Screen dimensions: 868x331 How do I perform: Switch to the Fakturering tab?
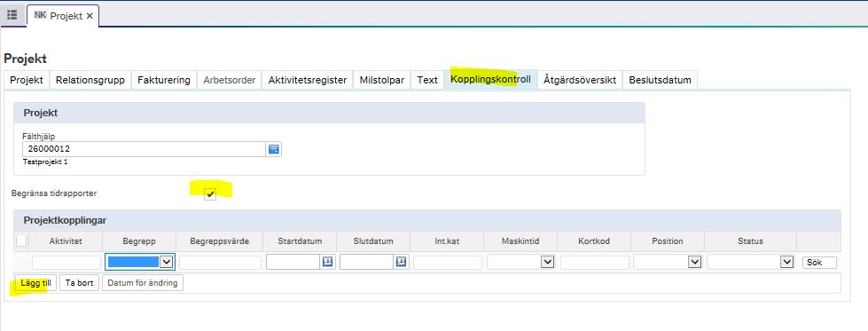(x=164, y=80)
